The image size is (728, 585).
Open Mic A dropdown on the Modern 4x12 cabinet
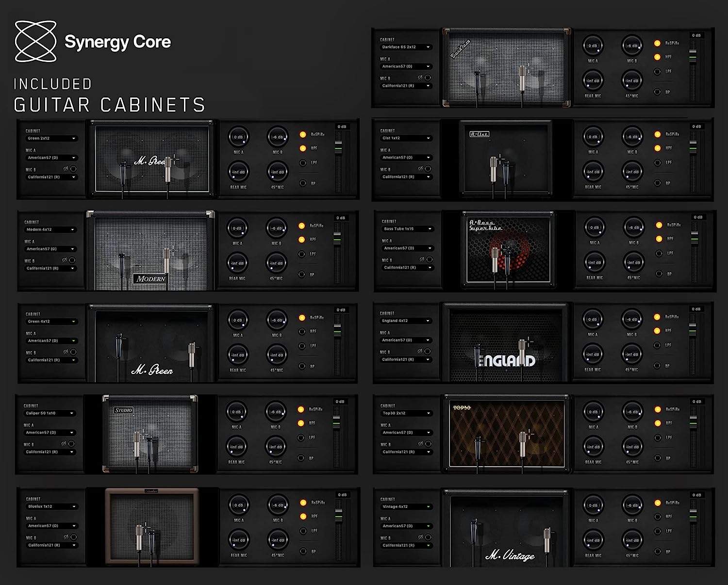click(50, 249)
